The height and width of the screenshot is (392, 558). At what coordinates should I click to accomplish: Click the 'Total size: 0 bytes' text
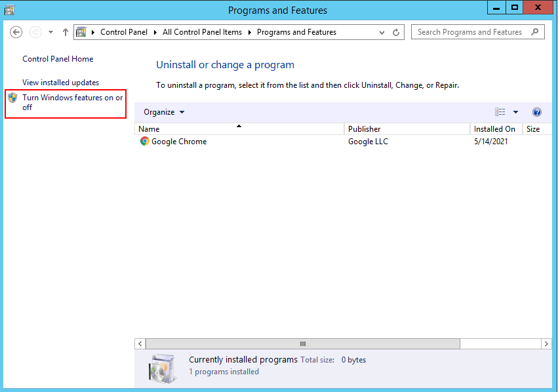coord(333,360)
